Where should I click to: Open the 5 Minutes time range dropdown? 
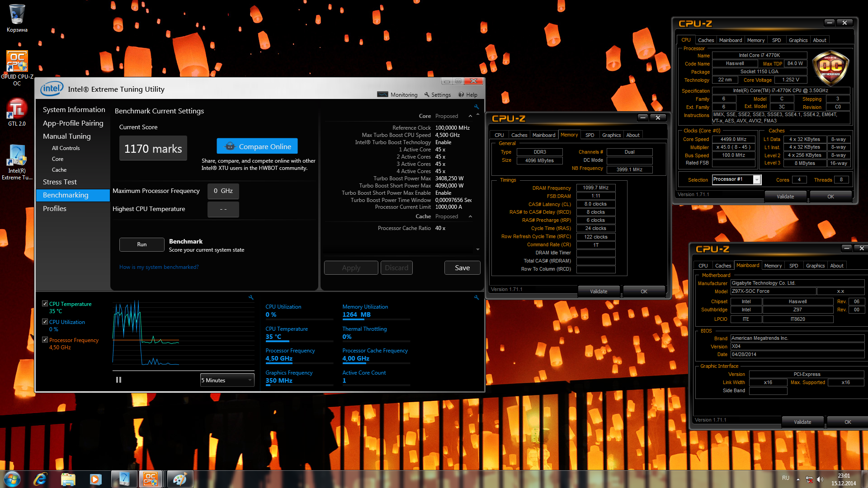click(x=227, y=380)
